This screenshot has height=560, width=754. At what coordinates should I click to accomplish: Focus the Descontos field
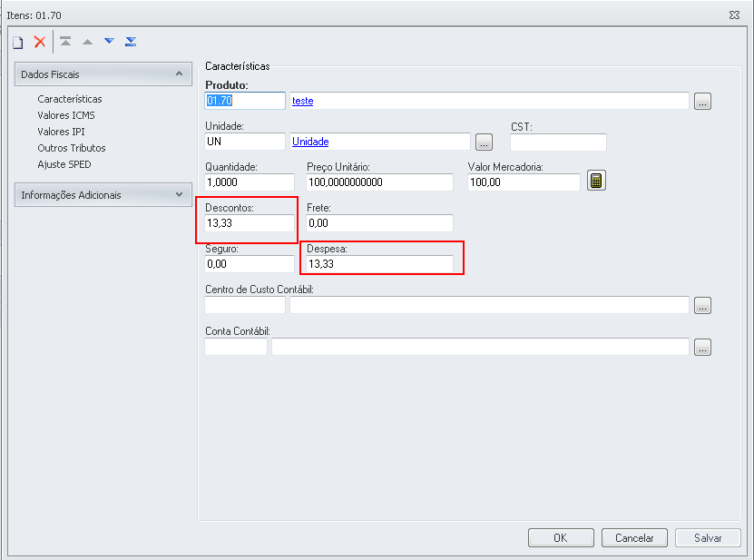tap(250, 223)
